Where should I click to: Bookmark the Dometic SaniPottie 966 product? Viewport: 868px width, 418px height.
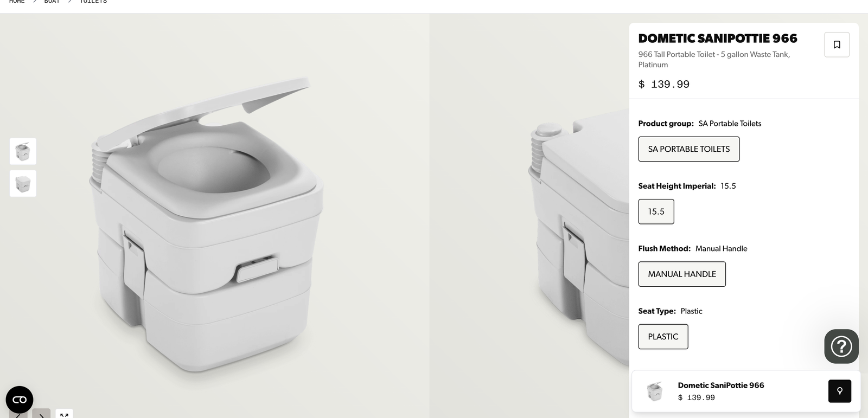pyautogui.click(x=837, y=44)
